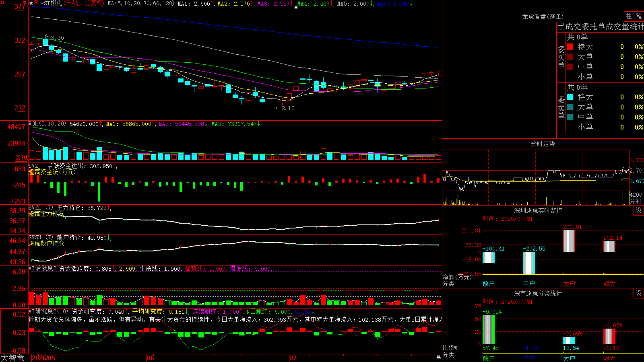Image resolution: width=644 pixels, height=362 pixels.
Task: Click the red 特大 buy order swatch
Action: 570,47
